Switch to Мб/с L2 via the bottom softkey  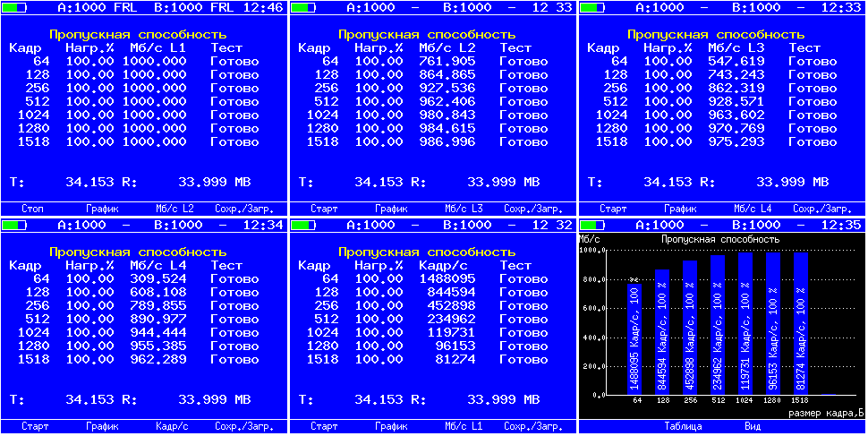(174, 209)
